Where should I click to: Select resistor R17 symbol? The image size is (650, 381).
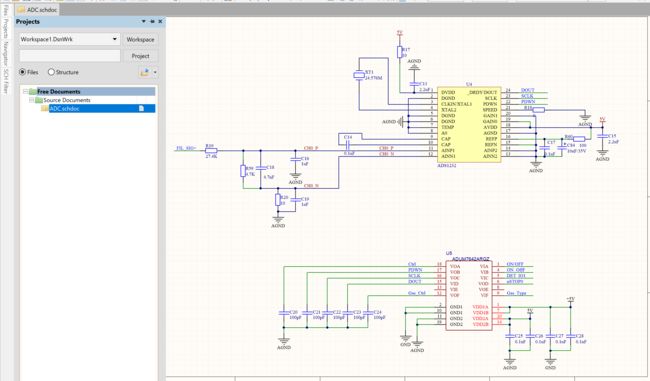tap(399, 52)
